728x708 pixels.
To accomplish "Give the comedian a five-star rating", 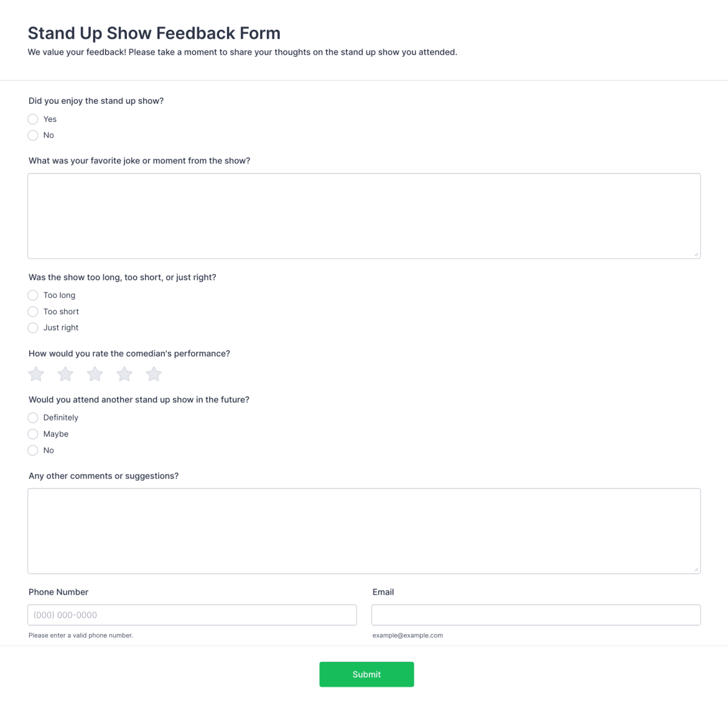I will pyautogui.click(x=153, y=374).
